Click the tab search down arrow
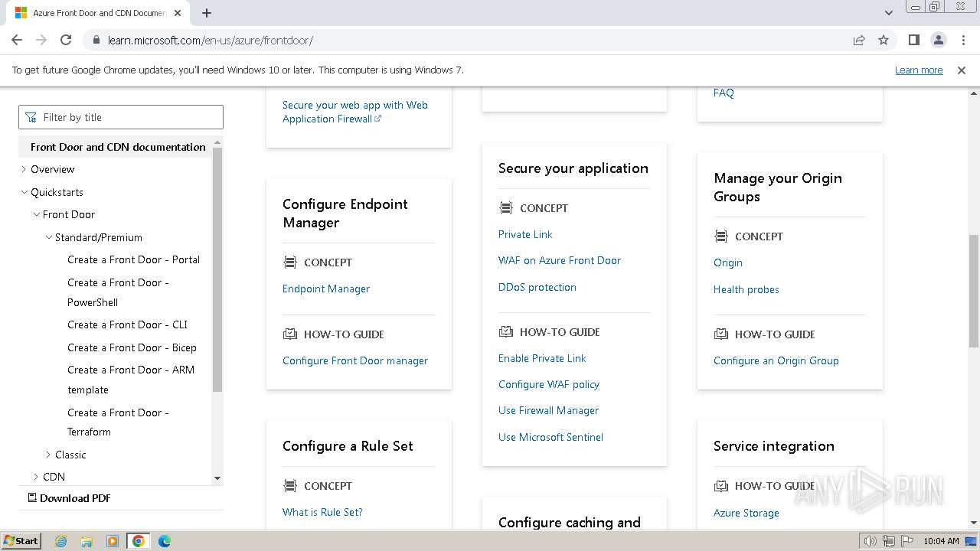 click(889, 13)
